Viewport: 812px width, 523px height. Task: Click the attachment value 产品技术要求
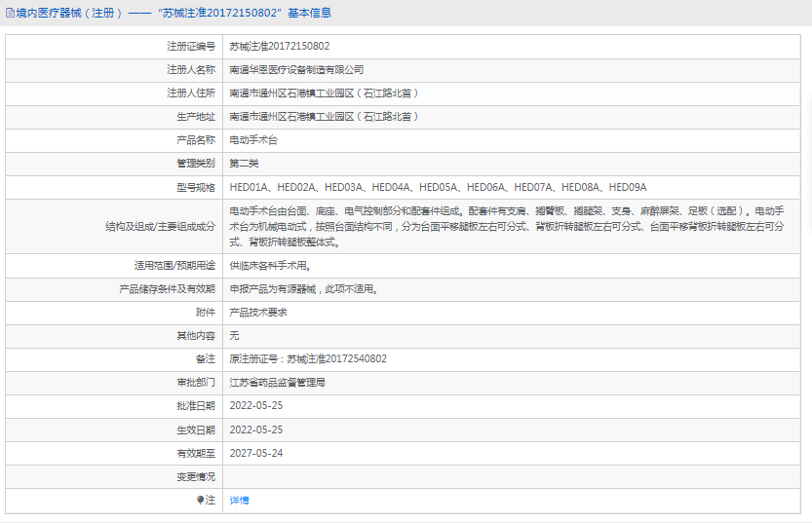[258, 313]
